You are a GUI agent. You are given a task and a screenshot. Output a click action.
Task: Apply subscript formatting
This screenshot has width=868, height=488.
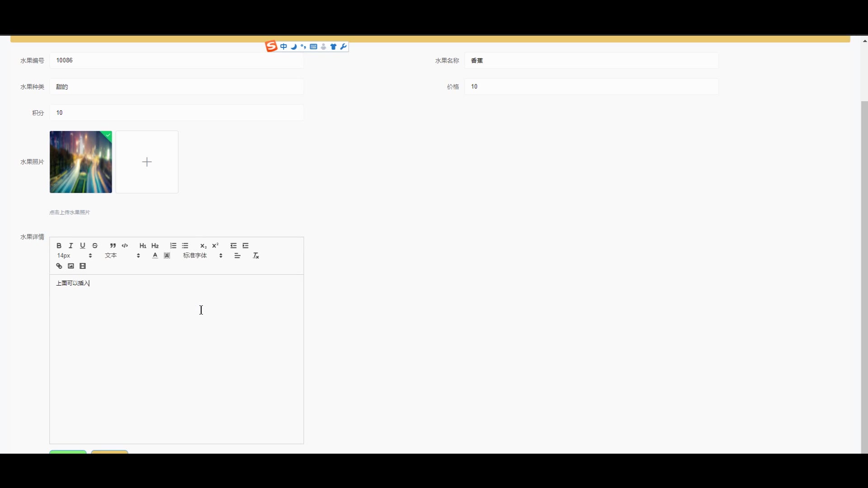click(x=203, y=246)
